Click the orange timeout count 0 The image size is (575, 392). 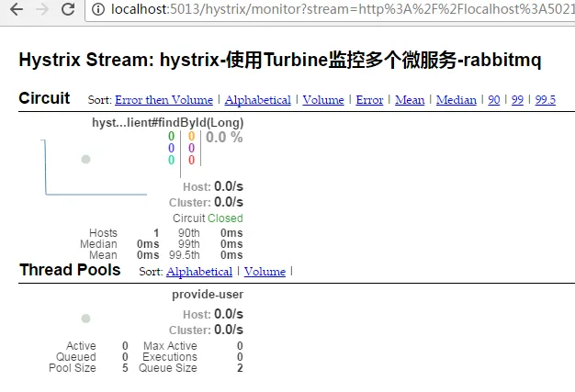[x=191, y=136]
